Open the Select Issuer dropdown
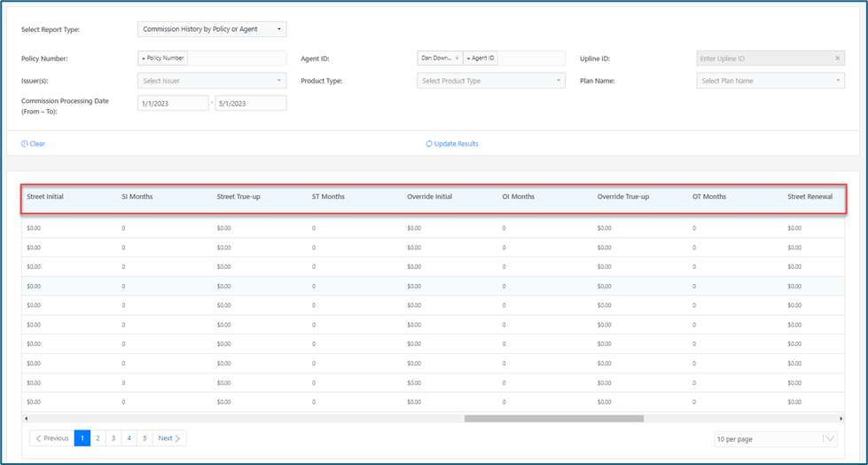Viewport: 868px width, 465px height. coord(212,81)
